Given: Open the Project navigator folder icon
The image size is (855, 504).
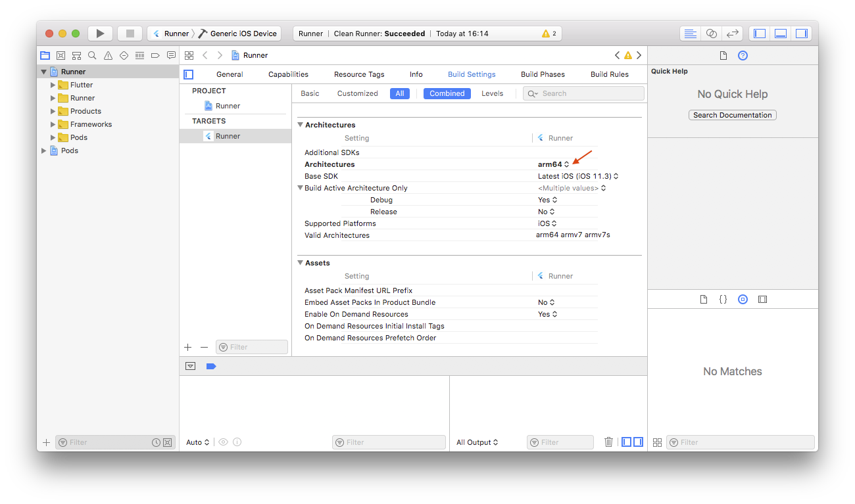Looking at the screenshot, I should pyautogui.click(x=45, y=55).
